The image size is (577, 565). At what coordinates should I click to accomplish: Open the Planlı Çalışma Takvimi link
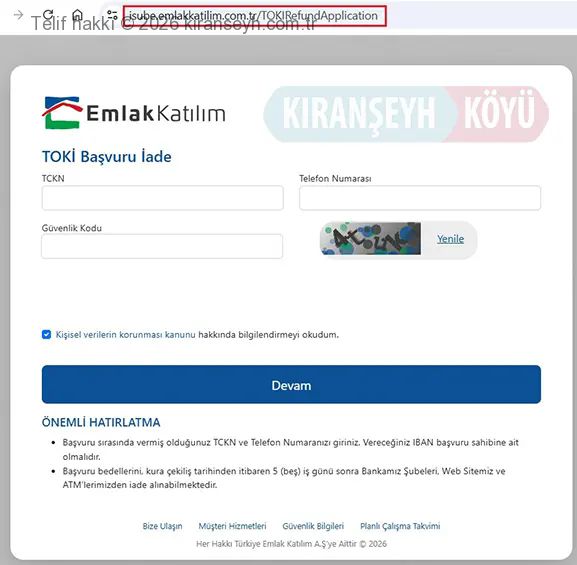click(400, 526)
